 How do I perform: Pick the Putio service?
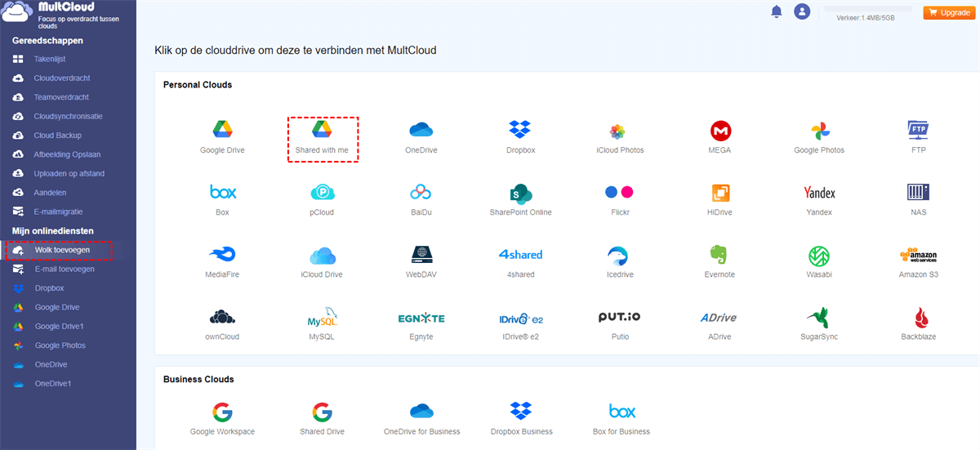tap(620, 323)
